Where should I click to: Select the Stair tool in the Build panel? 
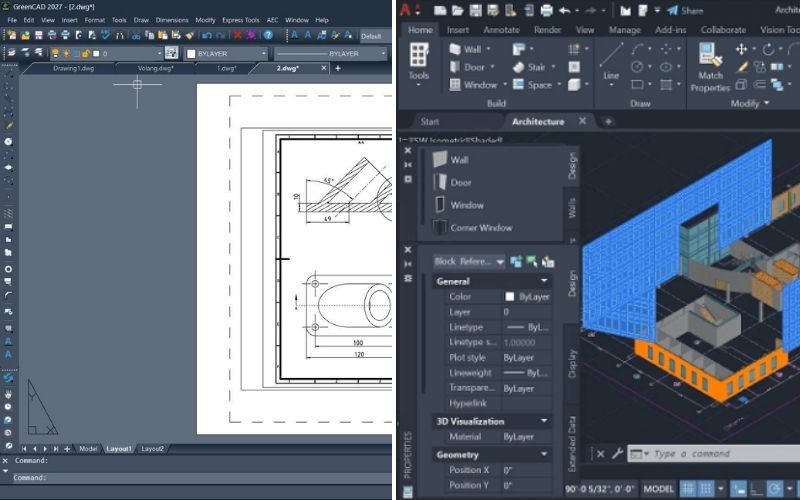point(529,67)
